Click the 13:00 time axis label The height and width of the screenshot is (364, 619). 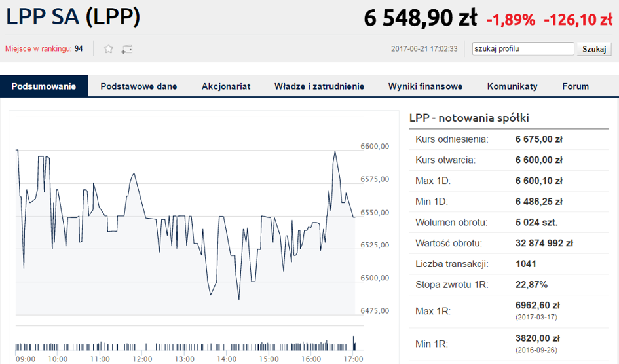coord(184,359)
